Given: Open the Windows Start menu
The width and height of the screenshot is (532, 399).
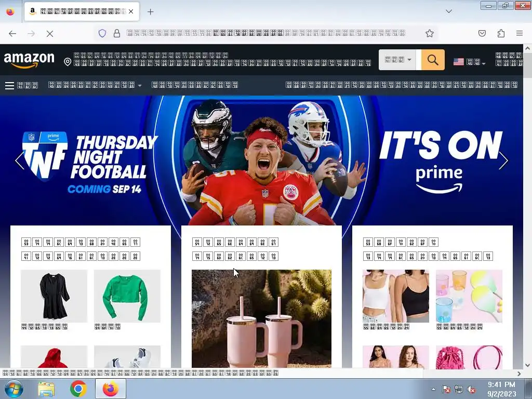Looking at the screenshot, I should (x=14, y=389).
